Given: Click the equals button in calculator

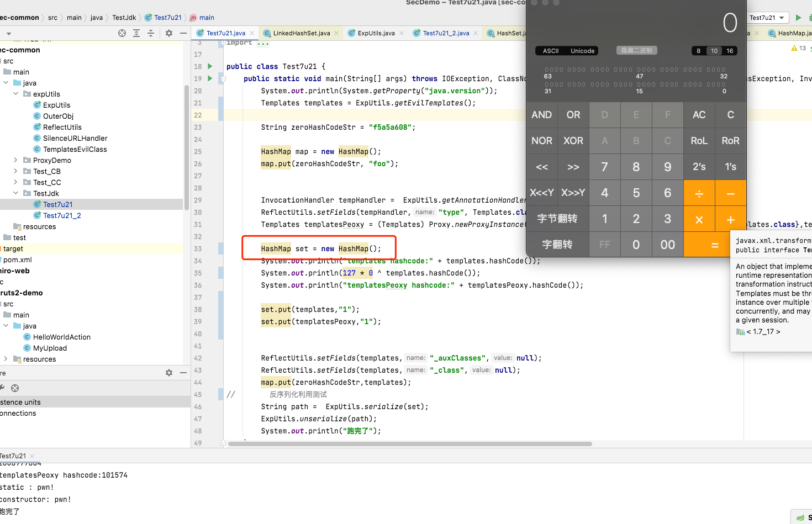Looking at the screenshot, I should (x=715, y=245).
